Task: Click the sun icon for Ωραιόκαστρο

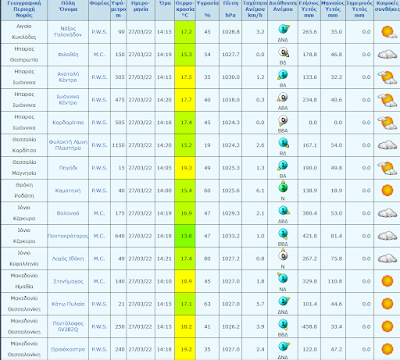Action: [387, 349]
